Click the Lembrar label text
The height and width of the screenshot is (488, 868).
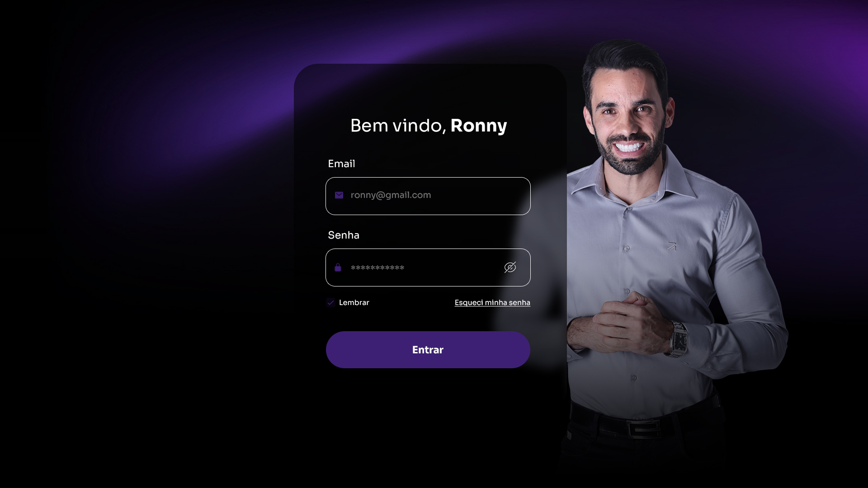[x=354, y=303]
